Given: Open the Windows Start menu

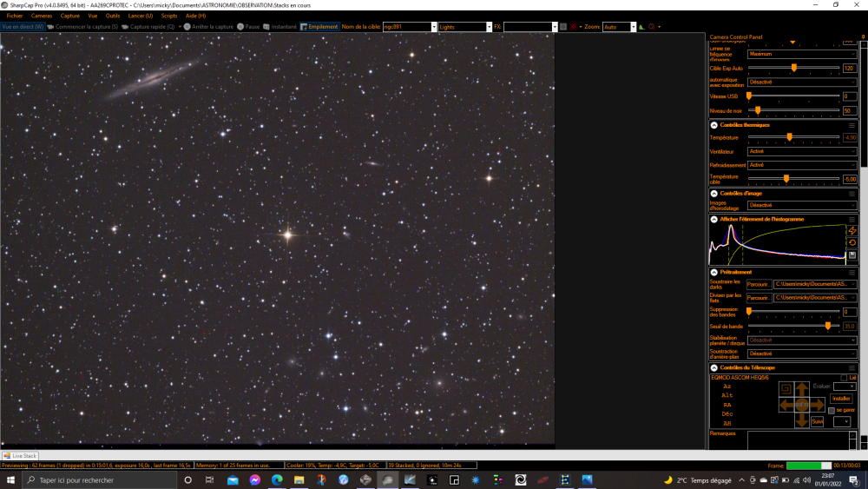Looking at the screenshot, I should coord(10,480).
